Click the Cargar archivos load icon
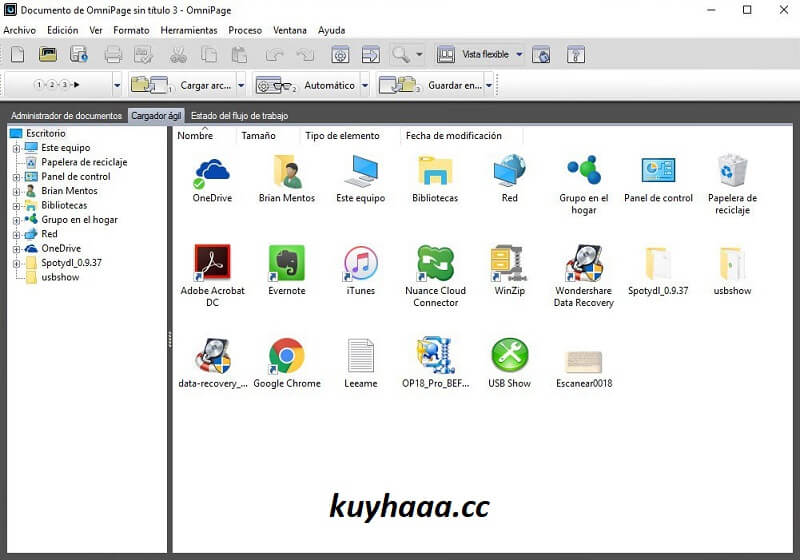Screen dimensions: 800x560 click(x=149, y=85)
